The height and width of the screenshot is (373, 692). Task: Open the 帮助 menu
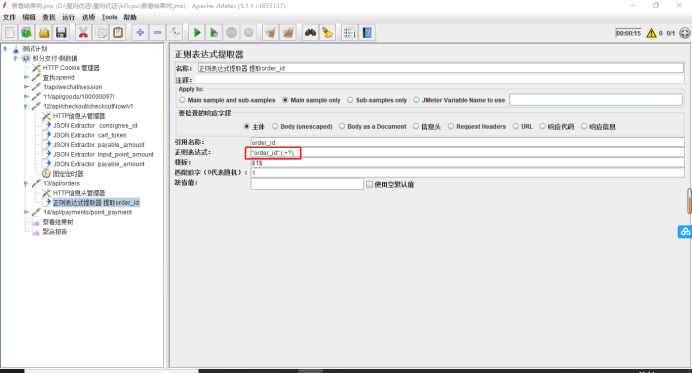point(130,17)
